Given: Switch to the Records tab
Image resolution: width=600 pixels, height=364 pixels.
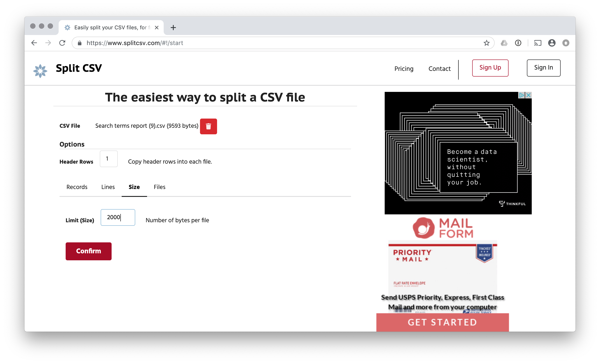Looking at the screenshot, I should pyautogui.click(x=77, y=187).
